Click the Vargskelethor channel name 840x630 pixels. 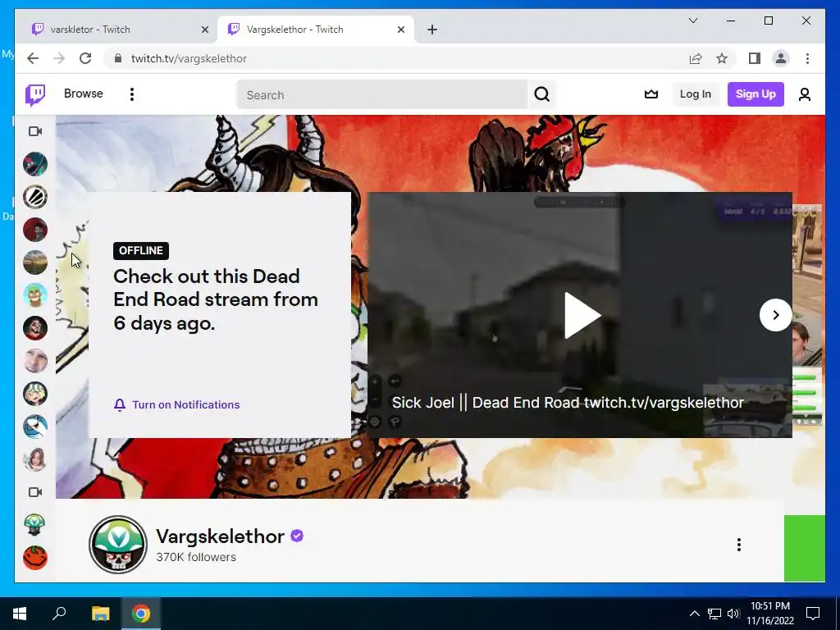pos(220,536)
